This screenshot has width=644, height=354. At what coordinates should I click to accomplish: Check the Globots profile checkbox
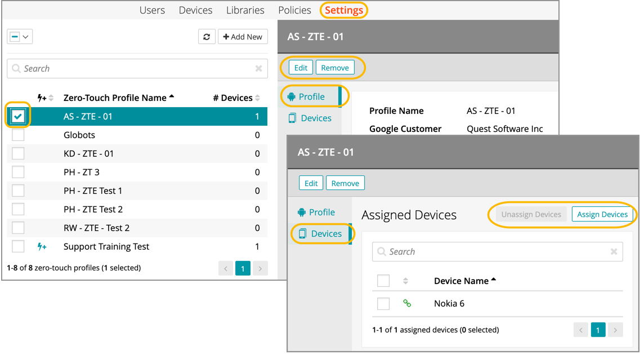tap(19, 135)
